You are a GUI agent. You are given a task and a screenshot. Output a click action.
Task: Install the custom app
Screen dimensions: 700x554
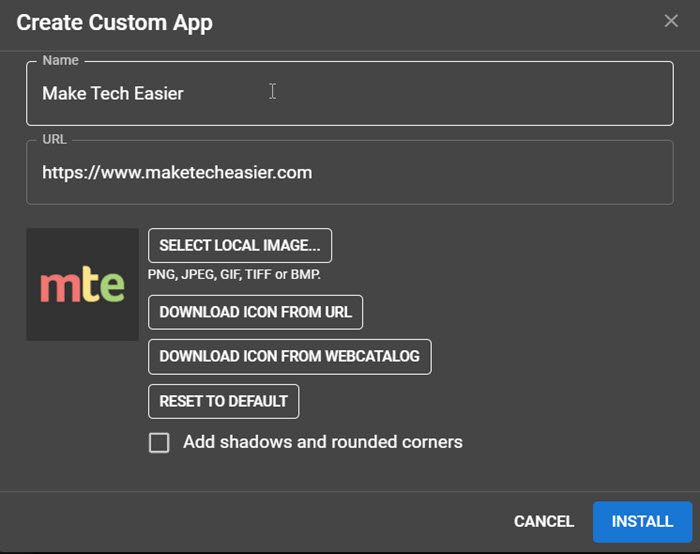(642, 521)
